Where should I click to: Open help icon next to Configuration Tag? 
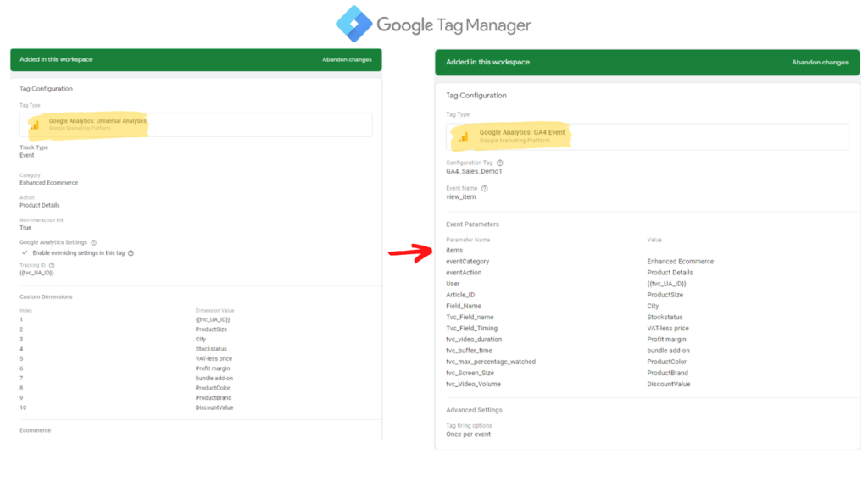pyautogui.click(x=500, y=163)
